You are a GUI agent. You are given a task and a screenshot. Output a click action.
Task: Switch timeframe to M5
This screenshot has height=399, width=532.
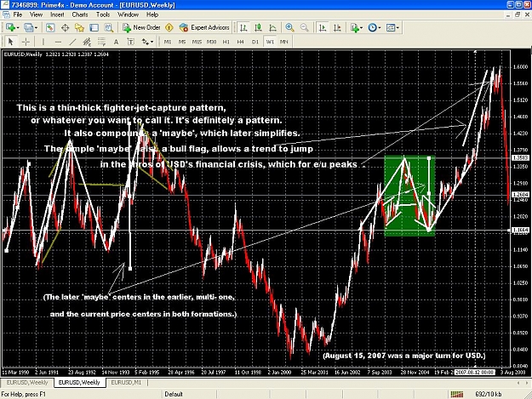[x=182, y=42]
